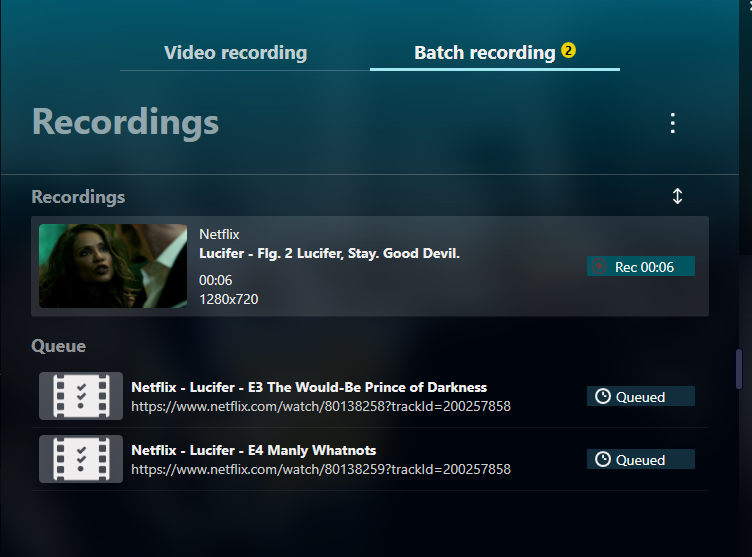
Task: Click the Queued button for E3
Action: [641, 396]
